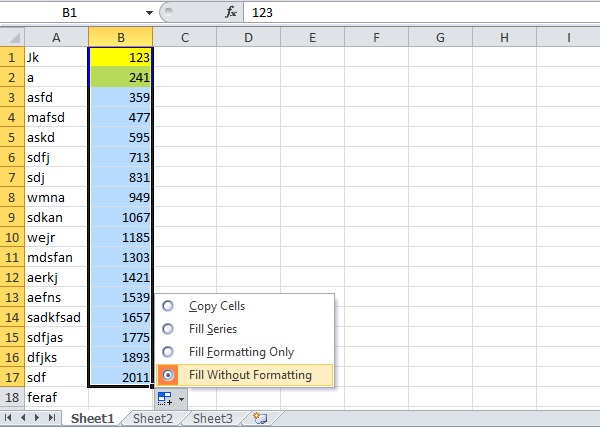Choose the Fill Series radio option
This screenshot has height=428, width=600.
point(168,329)
